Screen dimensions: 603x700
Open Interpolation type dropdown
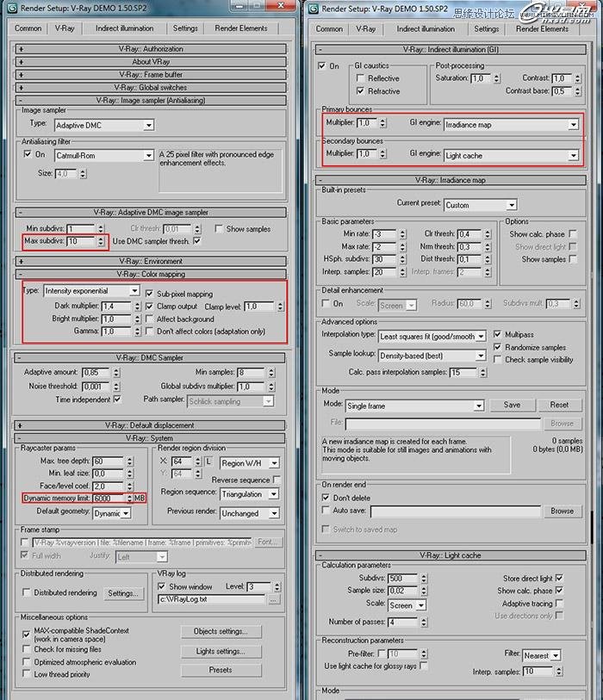432,336
